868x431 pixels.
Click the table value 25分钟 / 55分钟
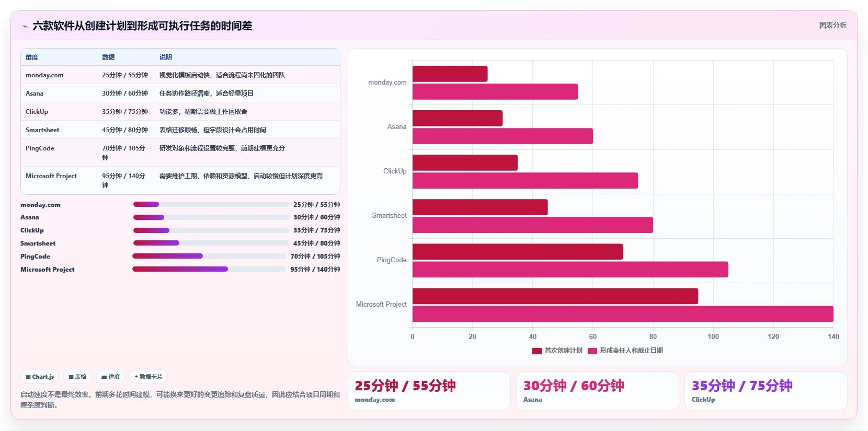click(x=125, y=75)
